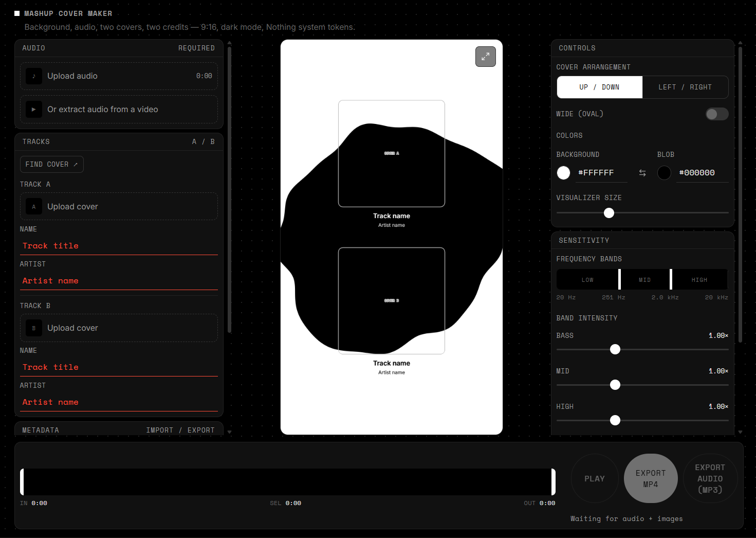The image size is (756, 538).
Task: Click the Cover A thumbnail in preview
Action: [x=392, y=154]
